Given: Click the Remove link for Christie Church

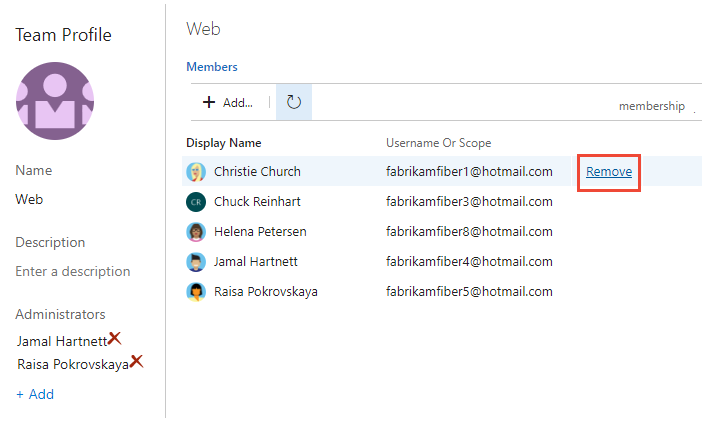Looking at the screenshot, I should pyautogui.click(x=609, y=172).
